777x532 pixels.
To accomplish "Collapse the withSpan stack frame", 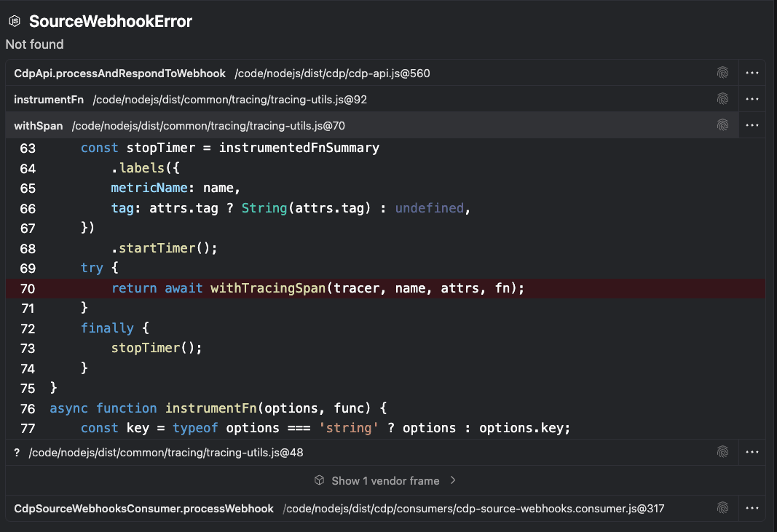I will (x=371, y=125).
